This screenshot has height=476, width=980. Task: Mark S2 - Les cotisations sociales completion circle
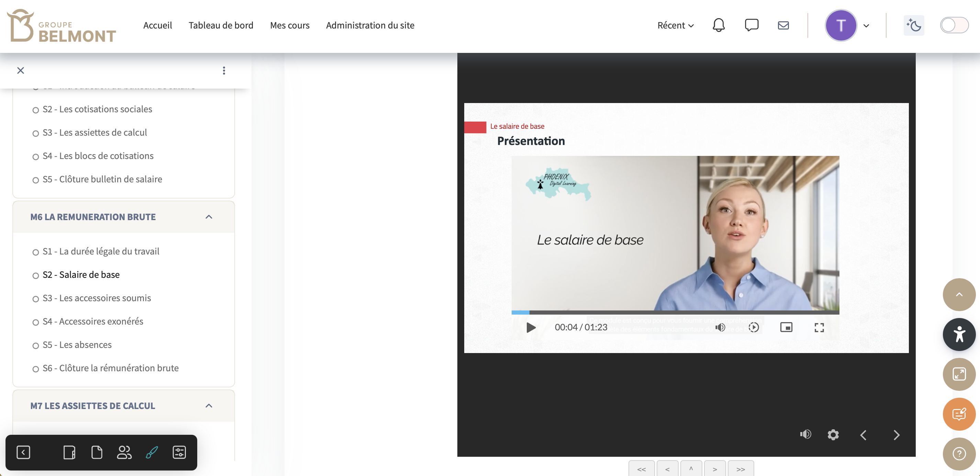[x=35, y=110]
